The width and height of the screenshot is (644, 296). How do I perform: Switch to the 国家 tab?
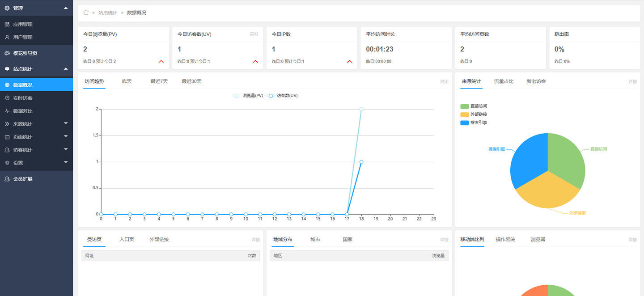coord(348,240)
